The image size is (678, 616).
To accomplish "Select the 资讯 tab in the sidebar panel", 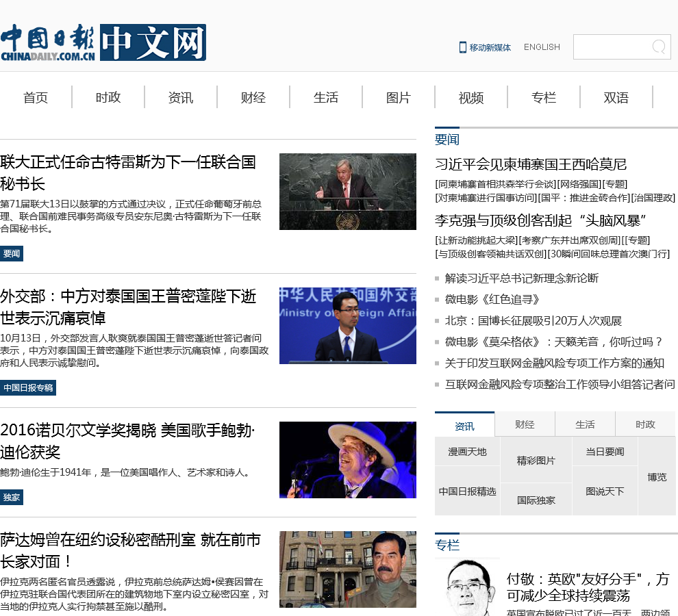I will [465, 426].
